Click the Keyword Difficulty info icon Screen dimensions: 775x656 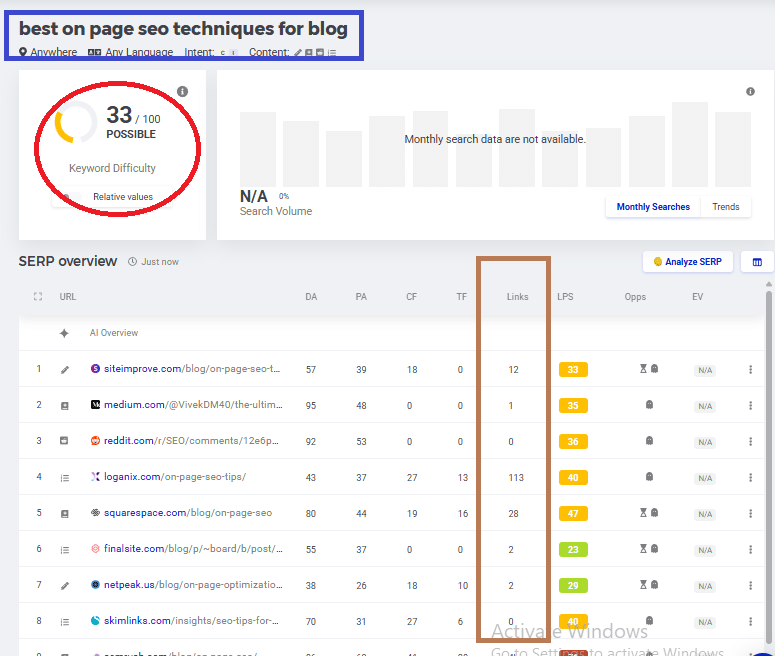[x=182, y=92]
